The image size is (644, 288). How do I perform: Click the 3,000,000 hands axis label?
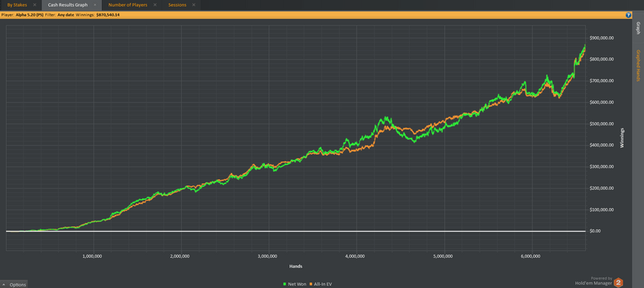point(268,256)
